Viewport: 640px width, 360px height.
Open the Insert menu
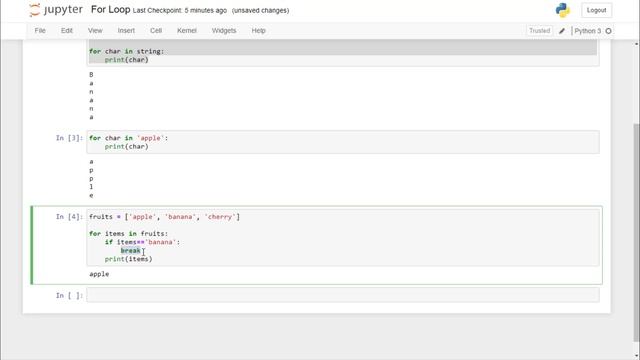[x=126, y=31]
